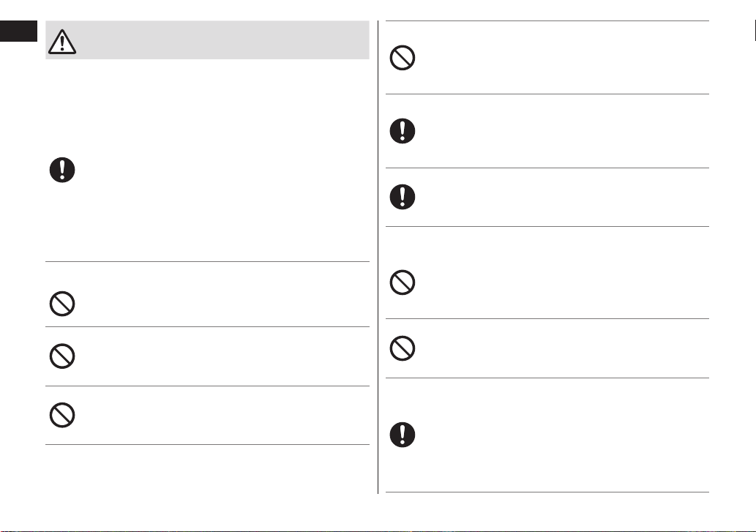The width and height of the screenshot is (756, 532).
Task: Click the prohibition icon atop the right column
Action: pos(402,58)
